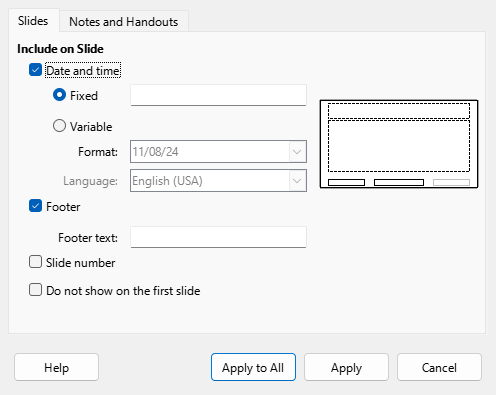496x395 pixels.
Task: Uncheck the Date and time checkbox
Action: point(35,70)
